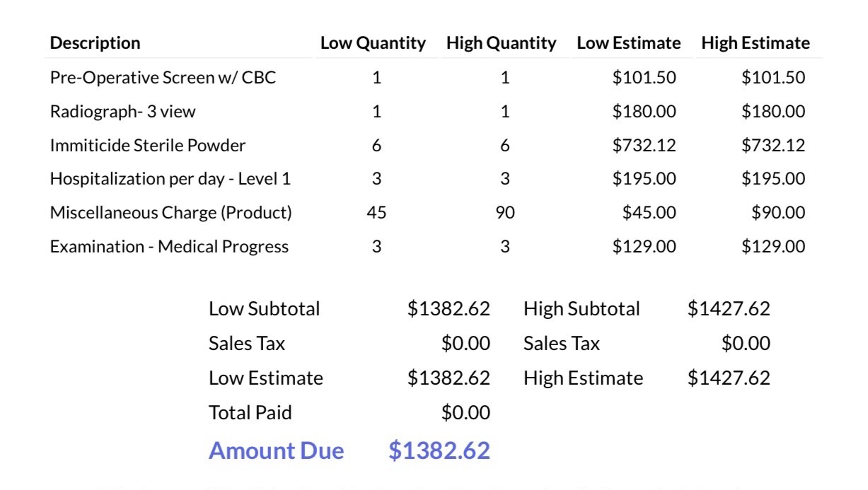868x490 pixels.
Task: Click the Miscellaneous Charge (Product) item
Action: click(170, 213)
